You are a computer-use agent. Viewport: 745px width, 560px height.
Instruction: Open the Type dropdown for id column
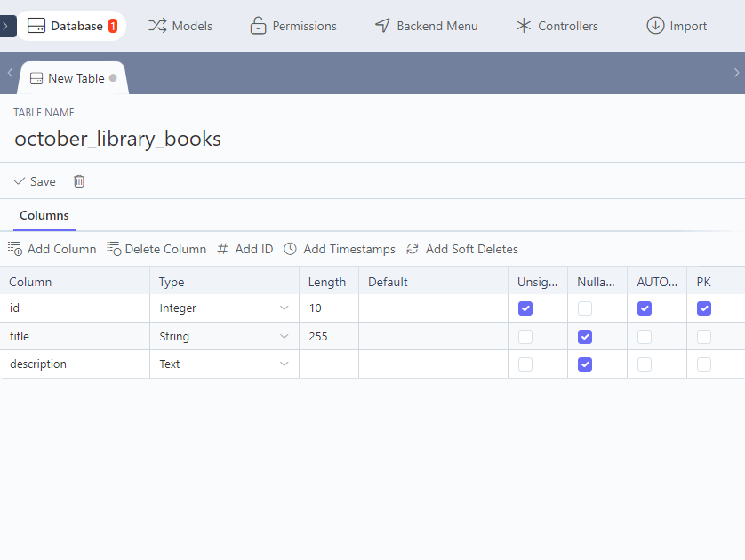click(x=224, y=308)
